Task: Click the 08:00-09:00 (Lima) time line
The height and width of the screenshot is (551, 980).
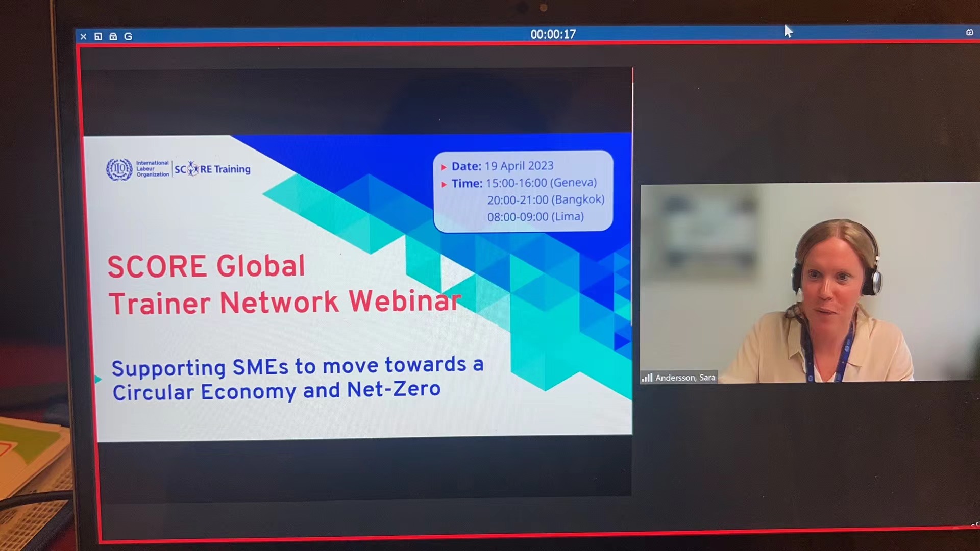Action: pyautogui.click(x=535, y=217)
